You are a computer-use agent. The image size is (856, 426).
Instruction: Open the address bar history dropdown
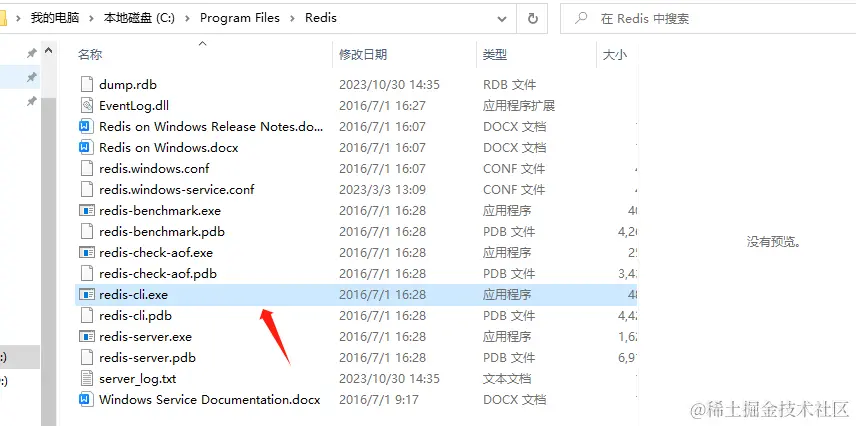click(502, 19)
